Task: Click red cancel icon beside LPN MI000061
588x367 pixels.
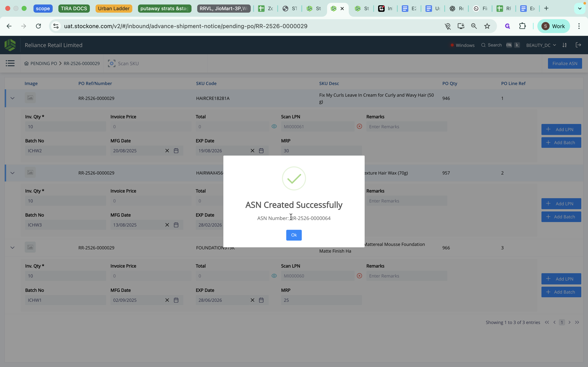Action: (359, 126)
